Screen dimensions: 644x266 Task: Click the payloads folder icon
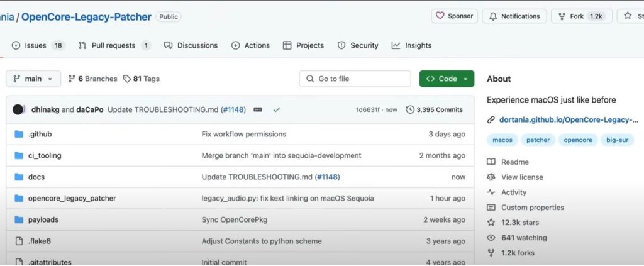tap(19, 219)
